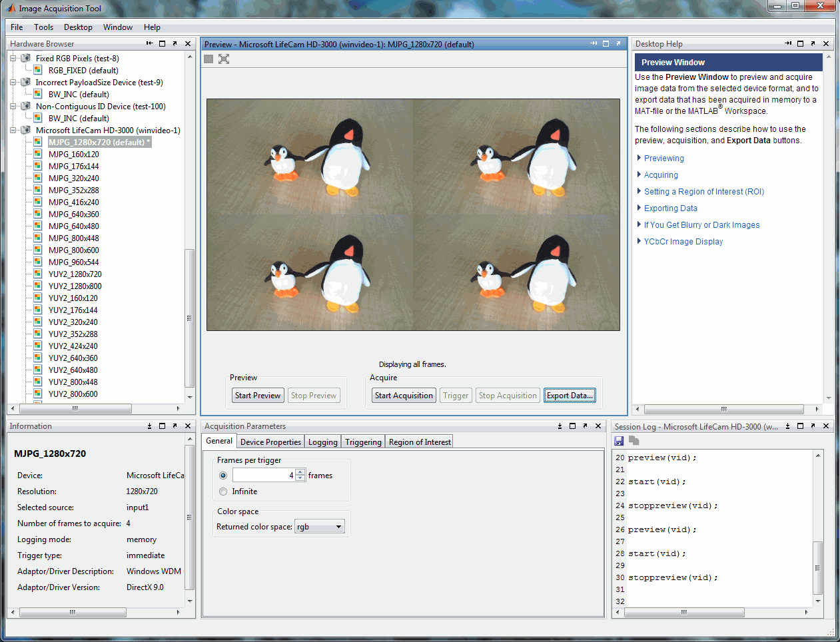
Task: Collapse the Incorrect PayloadSize Device node
Action: [x=13, y=82]
